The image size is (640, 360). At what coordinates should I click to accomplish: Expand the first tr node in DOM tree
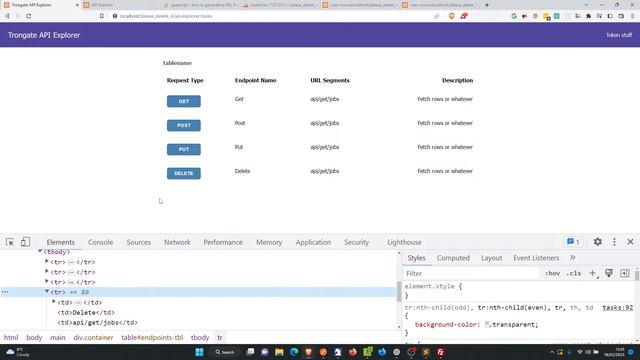pos(47,261)
